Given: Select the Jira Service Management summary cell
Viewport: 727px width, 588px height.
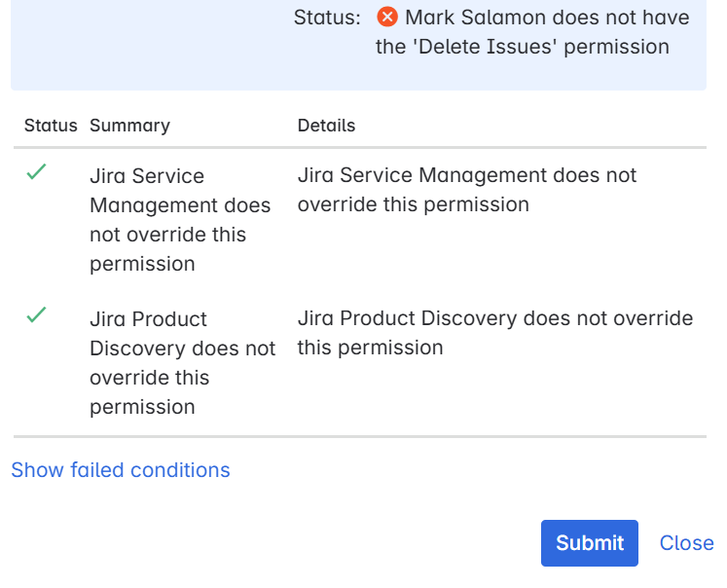Looking at the screenshot, I should (167, 219).
